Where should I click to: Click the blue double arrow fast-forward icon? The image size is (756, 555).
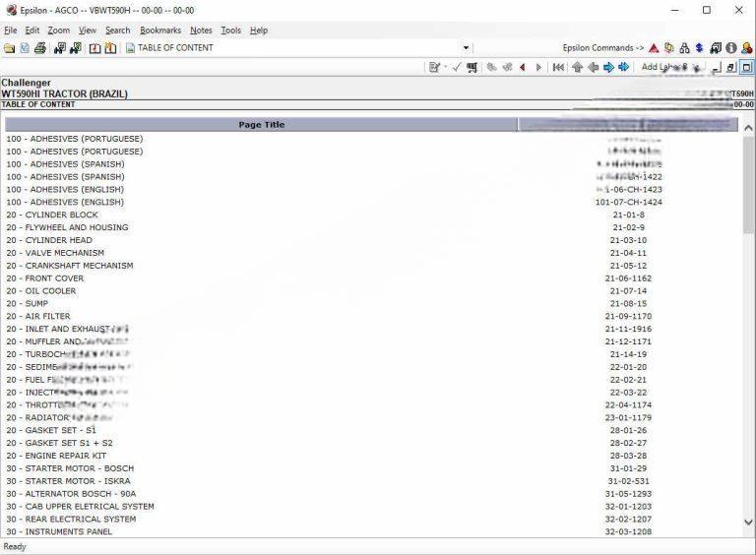(624, 68)
